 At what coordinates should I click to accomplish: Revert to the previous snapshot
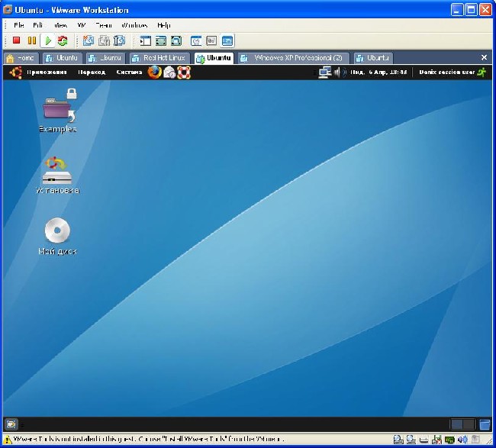[x=104, y=40]
